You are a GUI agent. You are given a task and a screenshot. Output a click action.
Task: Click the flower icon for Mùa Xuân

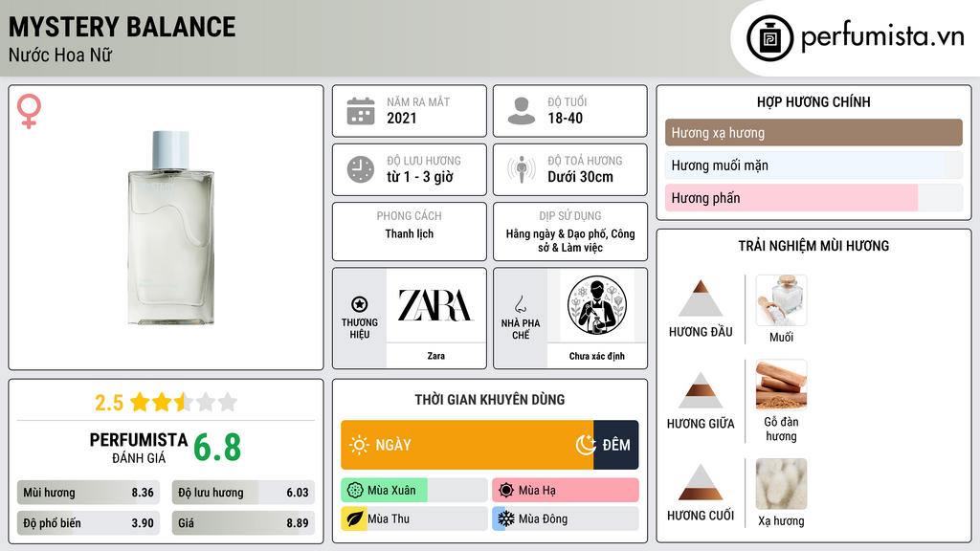click(355, 491)
